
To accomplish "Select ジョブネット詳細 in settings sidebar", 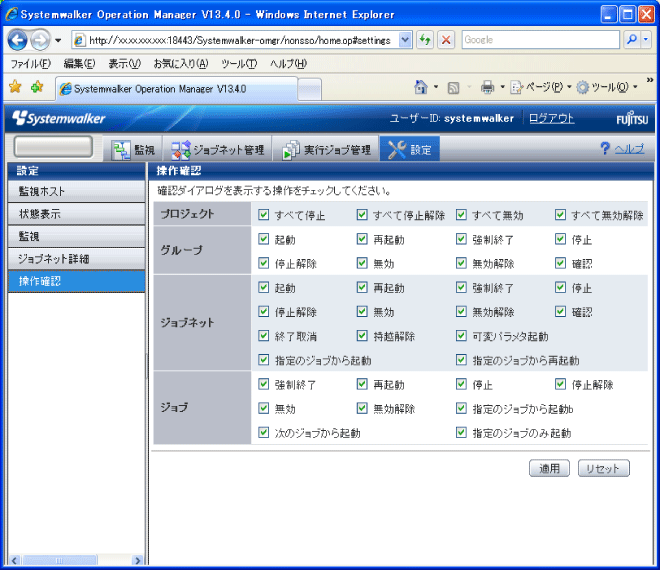I will (77, 259).
